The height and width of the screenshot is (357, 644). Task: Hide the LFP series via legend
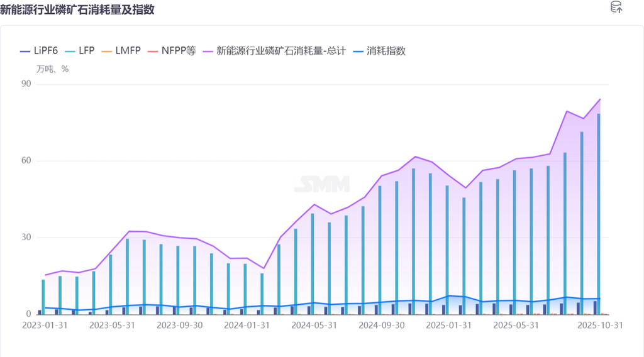tap(79, 51)
